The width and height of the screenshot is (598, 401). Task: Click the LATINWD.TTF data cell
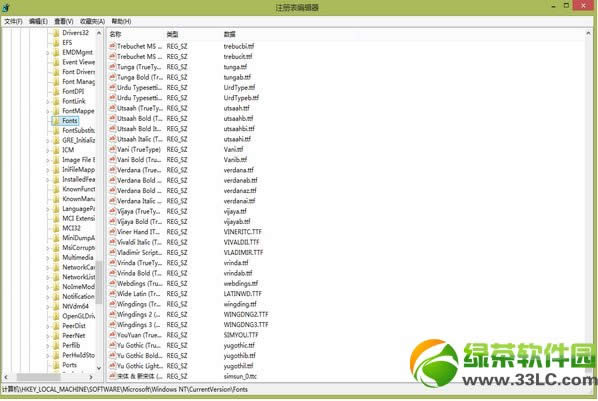243,293
